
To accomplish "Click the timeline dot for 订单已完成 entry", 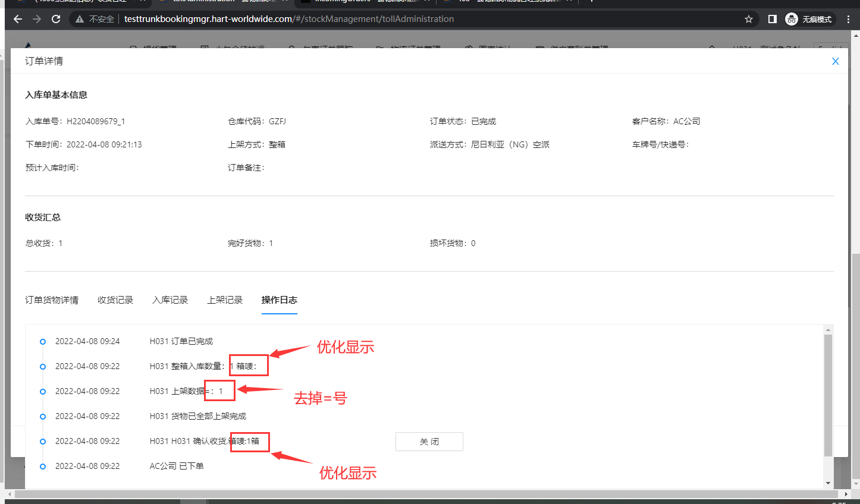I will (x=43, y=342).
